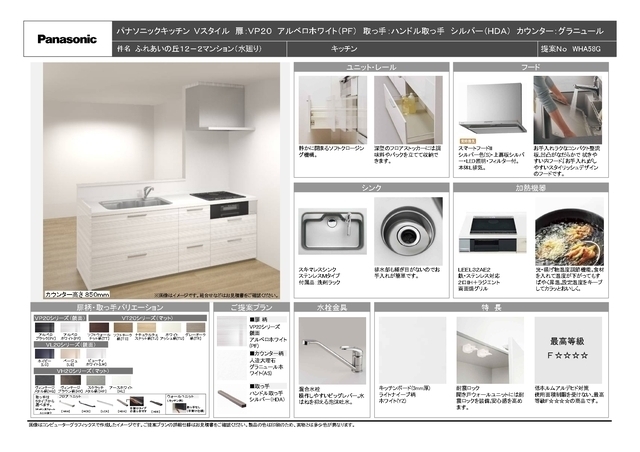This screenshot has height=452, width=640.
Task: Click the Panasonic logo in the header
Action: click(67, 39)
